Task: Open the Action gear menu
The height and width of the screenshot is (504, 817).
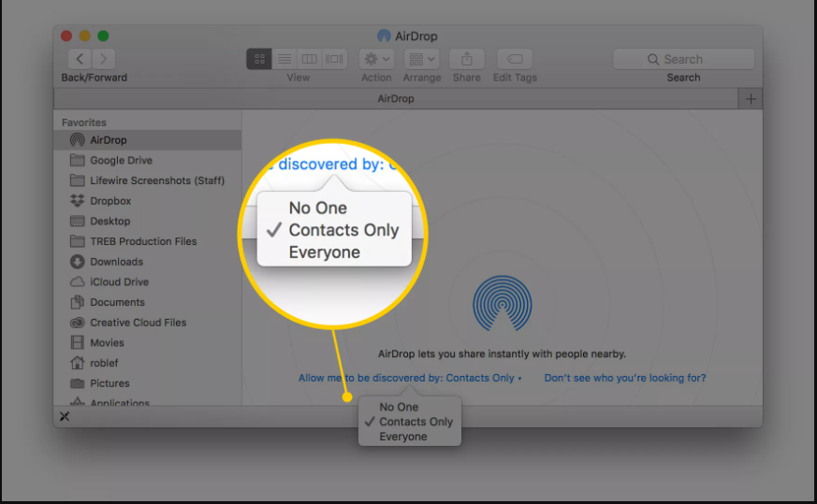Action: pos(376,59)
